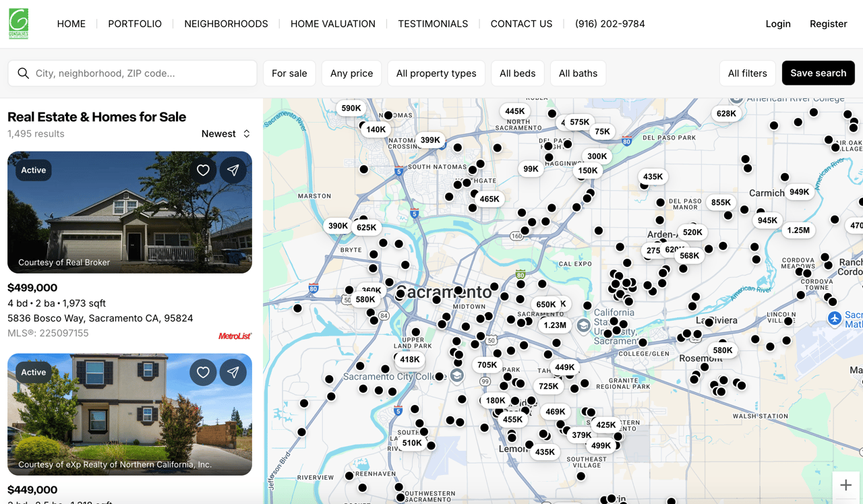This screenshot has height=504, width=863.
Task: Select the 725K map price marker
Action: pyautogui.click(x=549, y=386)
